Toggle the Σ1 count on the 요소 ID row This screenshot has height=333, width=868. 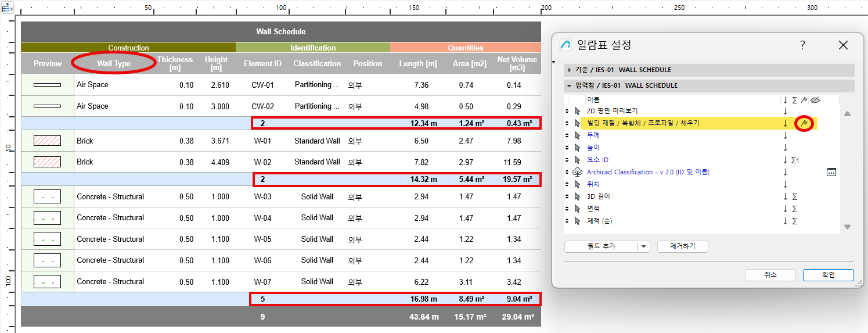coord(795,160)
